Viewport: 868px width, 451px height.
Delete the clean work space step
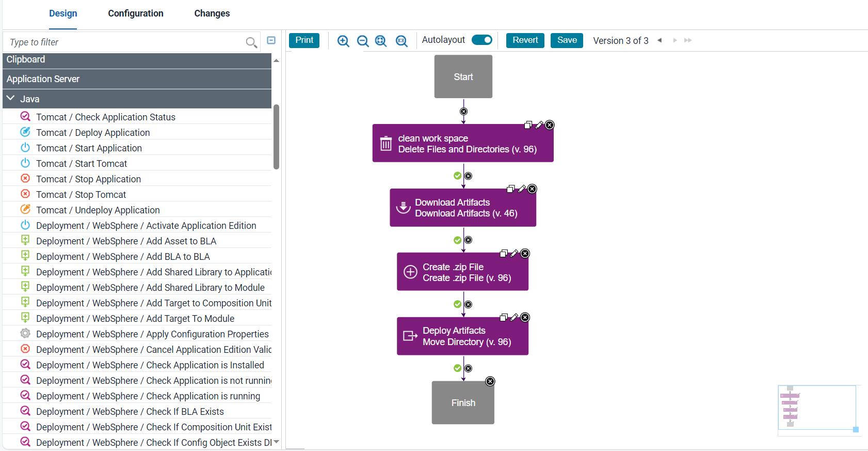(x=550, y=125)
